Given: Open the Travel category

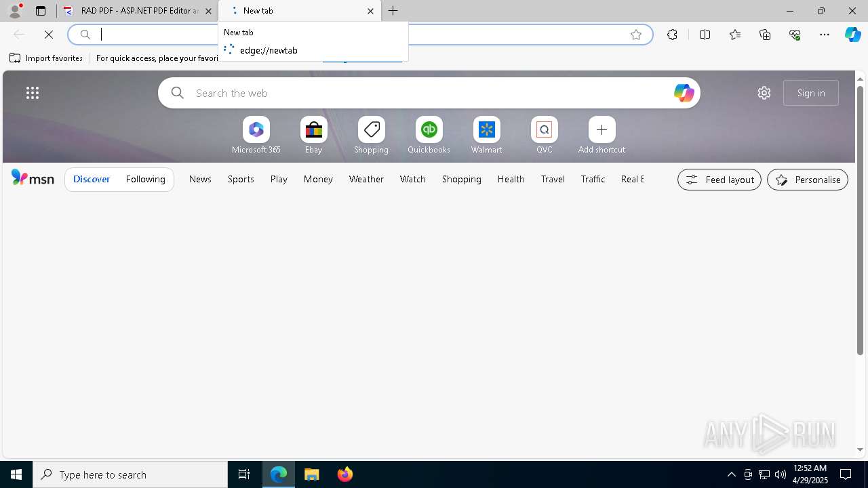Looking at the screenshot, I should pyautogui.click(x=553, y=179).
